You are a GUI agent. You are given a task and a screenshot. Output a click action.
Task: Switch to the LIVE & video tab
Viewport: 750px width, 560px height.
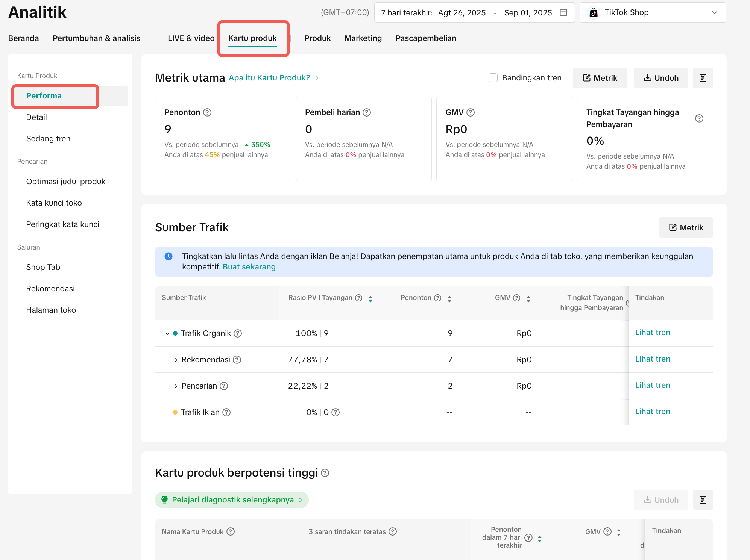191,38
